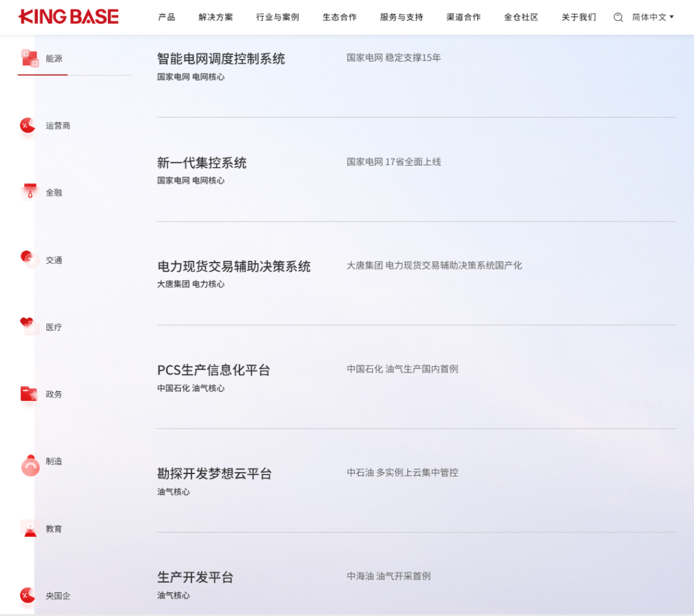The width and height of the screenshot is (694, 616).
Task: Open the 勘探开发梦想云平台 case
Action: 214,473
